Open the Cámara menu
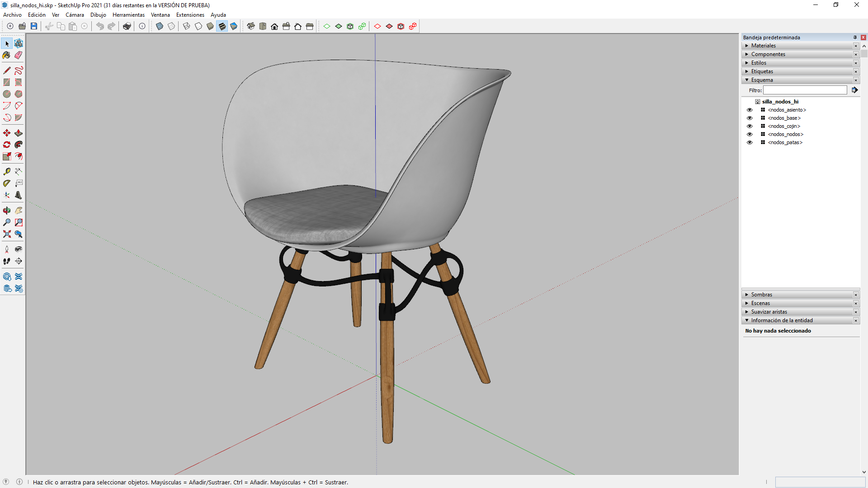868x488 pixels. pyautogui.click(x=75, y=15)
